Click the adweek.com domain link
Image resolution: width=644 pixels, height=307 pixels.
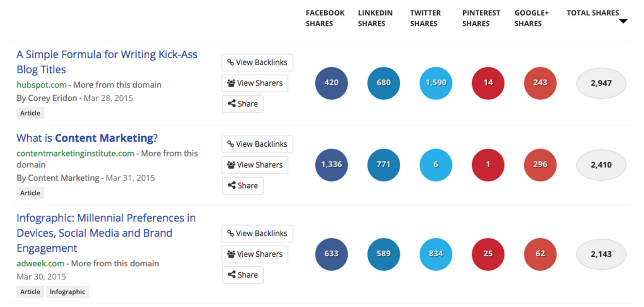tap(40, 263)
